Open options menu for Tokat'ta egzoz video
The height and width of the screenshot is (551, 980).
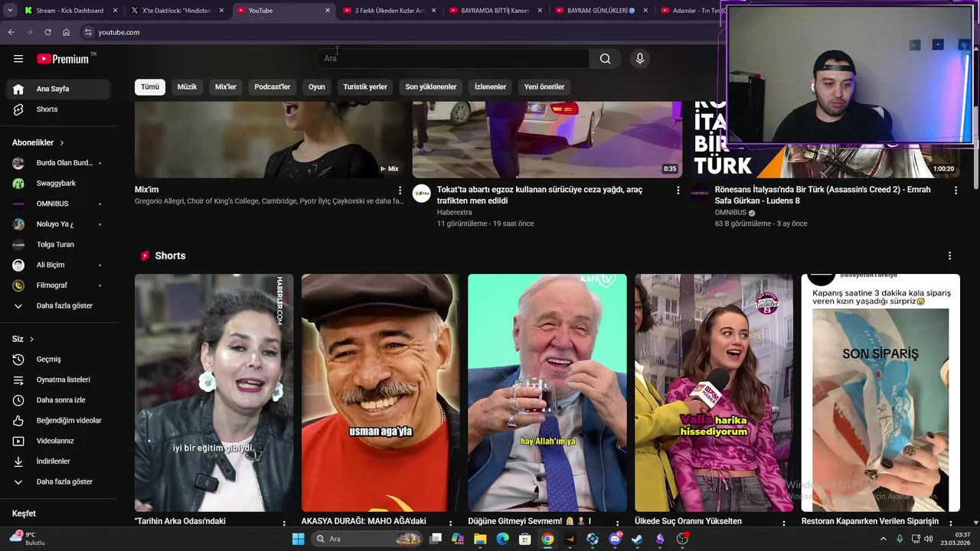[678, 190]
